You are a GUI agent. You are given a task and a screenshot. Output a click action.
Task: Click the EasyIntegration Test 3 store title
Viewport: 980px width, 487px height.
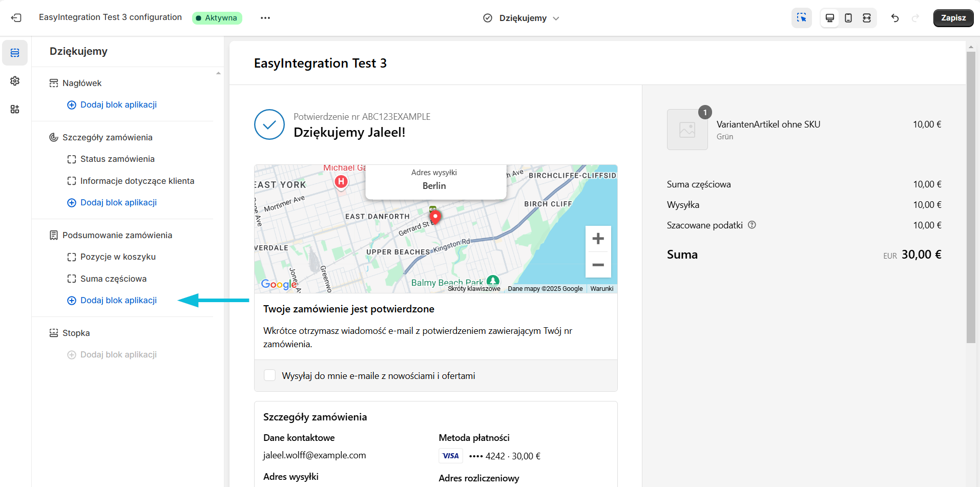point(320,63)
